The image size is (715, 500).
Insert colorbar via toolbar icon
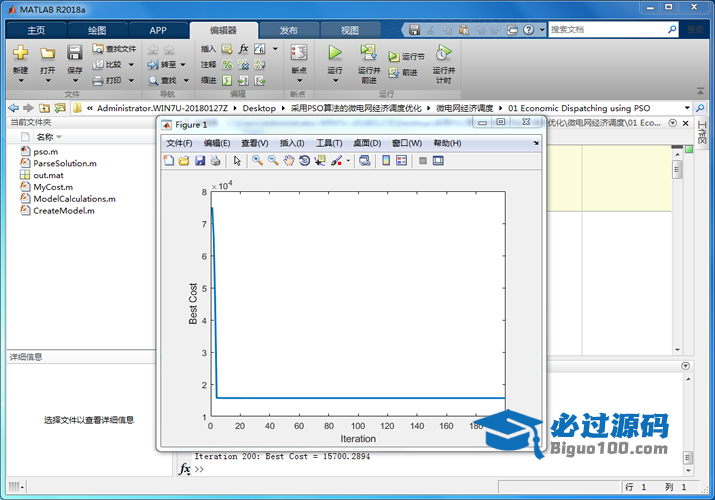[x=386, y=160]
